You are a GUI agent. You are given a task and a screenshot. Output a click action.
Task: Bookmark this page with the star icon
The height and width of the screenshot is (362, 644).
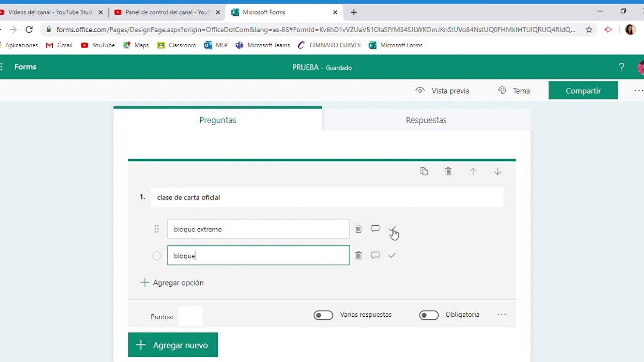coord(589,30)
